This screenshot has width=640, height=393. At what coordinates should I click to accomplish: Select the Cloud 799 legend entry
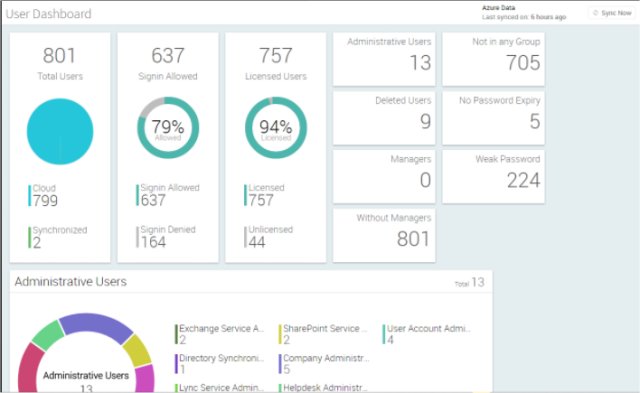point(43,195)
